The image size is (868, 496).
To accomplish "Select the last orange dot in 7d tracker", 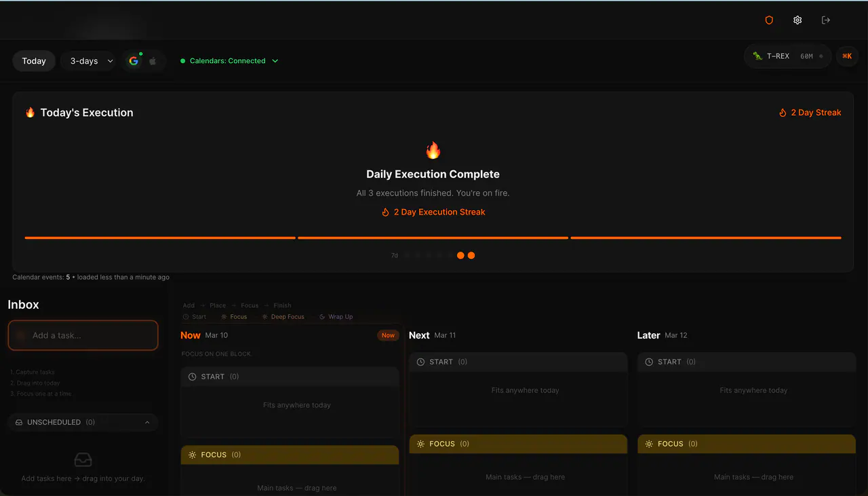I will click(471, 256).
